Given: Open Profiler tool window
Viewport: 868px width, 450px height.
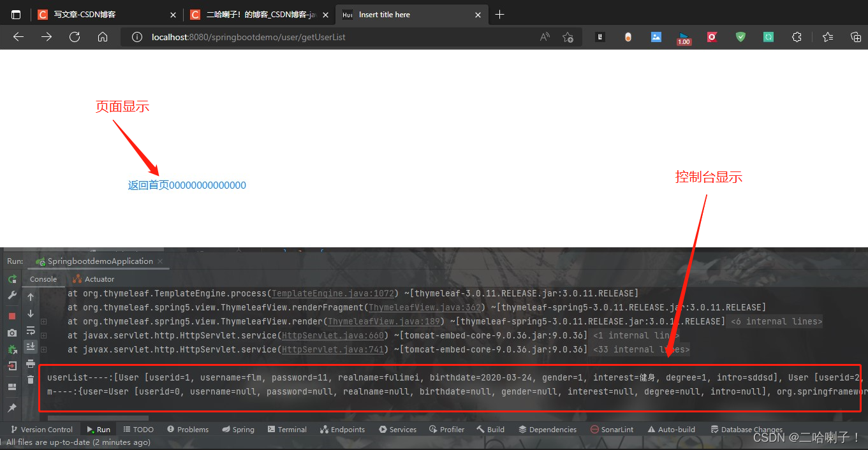Looking at the screenshot, I should 446,430.
